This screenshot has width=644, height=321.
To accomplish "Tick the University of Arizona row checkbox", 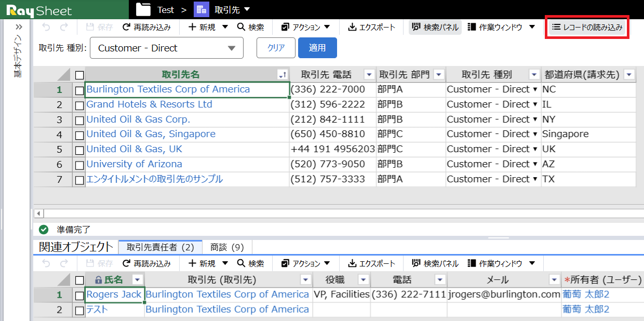I will click(79, 165).
